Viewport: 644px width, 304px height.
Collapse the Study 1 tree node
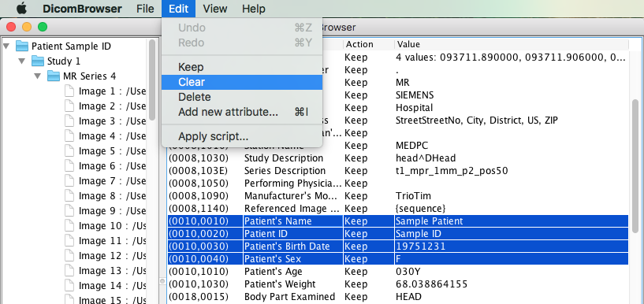(22, 61)
